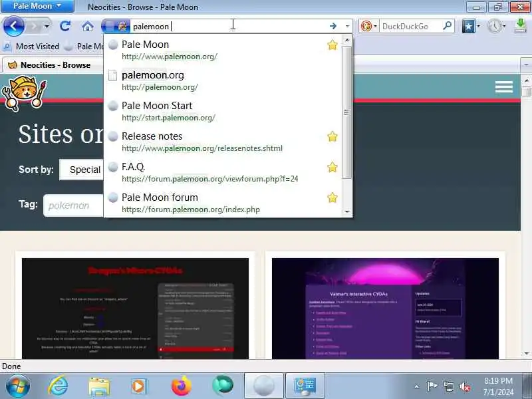Open the History clock toolbar button
The width and height of the screenshot is (532, 399).
[494, 26]
